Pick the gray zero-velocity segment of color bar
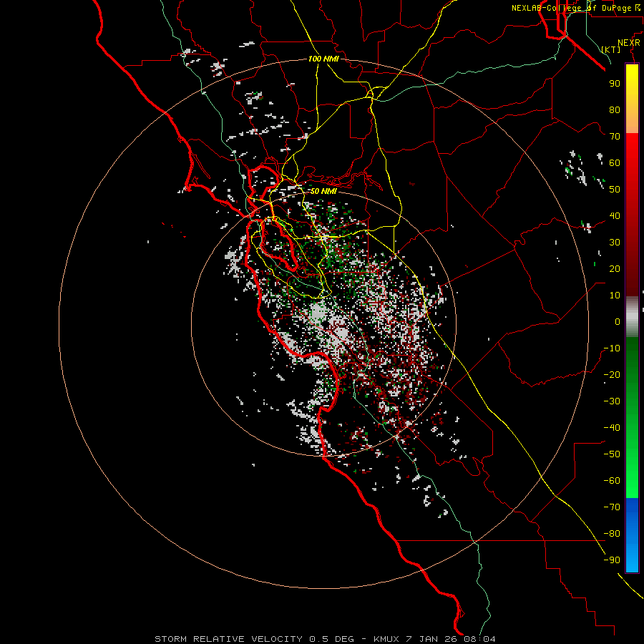 [x=632, y=317]
